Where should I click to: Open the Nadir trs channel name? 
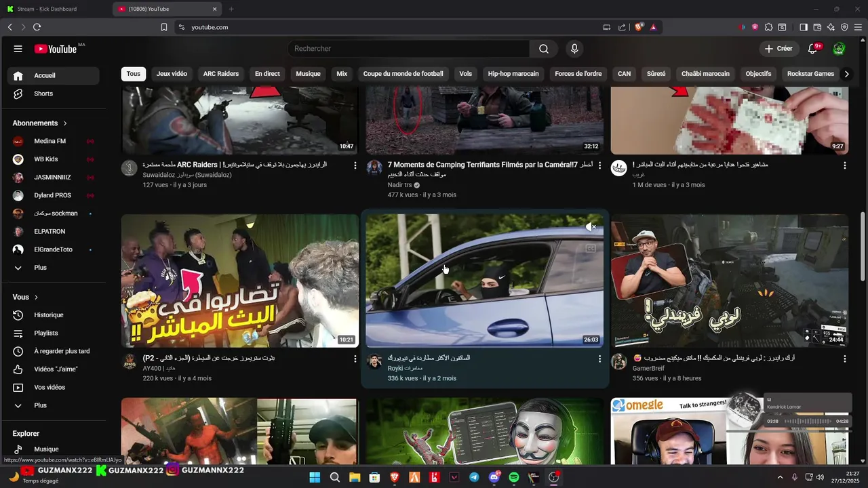[x=399, y=185]
